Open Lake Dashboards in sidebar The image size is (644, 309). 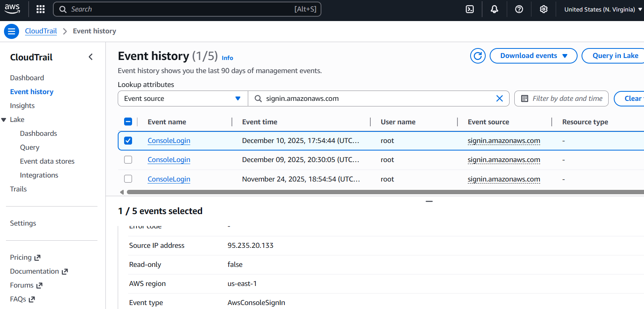39,133
